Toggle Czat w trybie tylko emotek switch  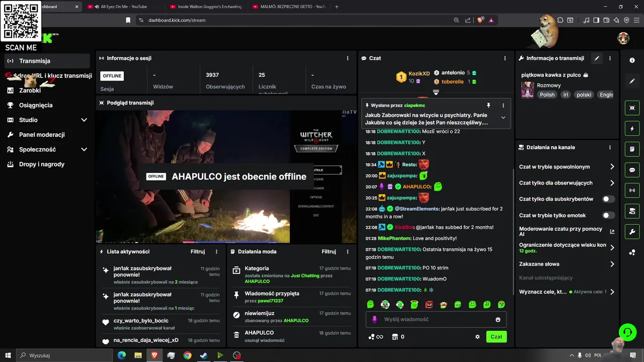608,215
